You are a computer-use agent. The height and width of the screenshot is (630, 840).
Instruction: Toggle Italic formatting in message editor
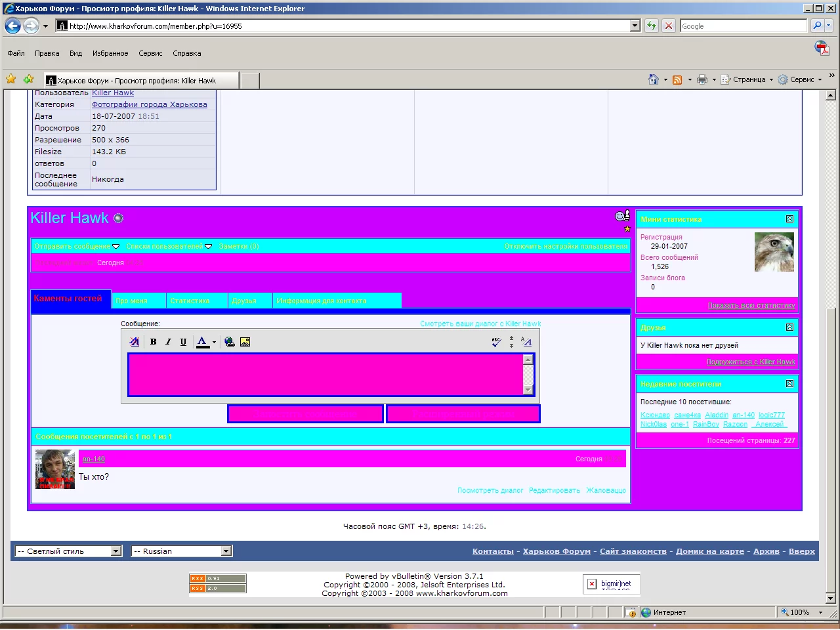click(168, 342)
